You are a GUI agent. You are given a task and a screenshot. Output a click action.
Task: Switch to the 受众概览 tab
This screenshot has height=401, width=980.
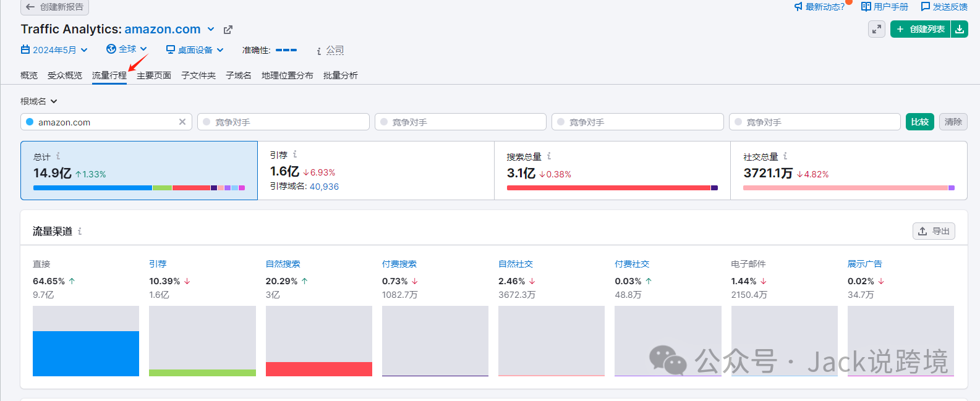coord(65,75)
